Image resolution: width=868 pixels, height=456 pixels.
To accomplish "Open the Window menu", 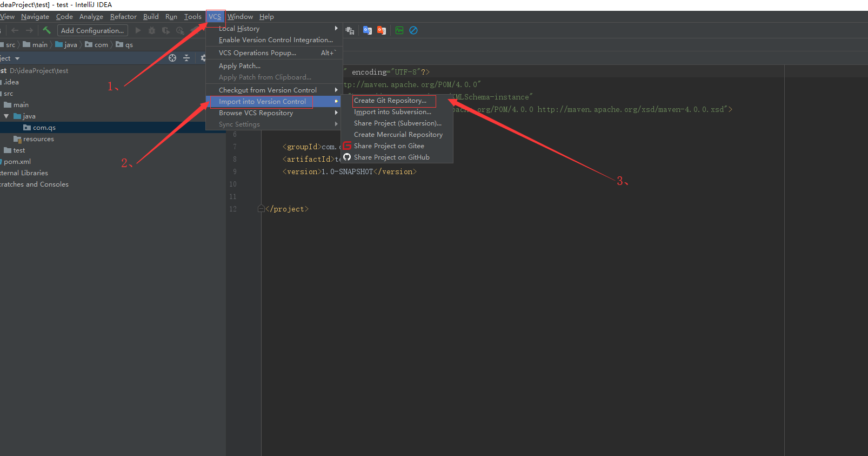I will point(240,17).
